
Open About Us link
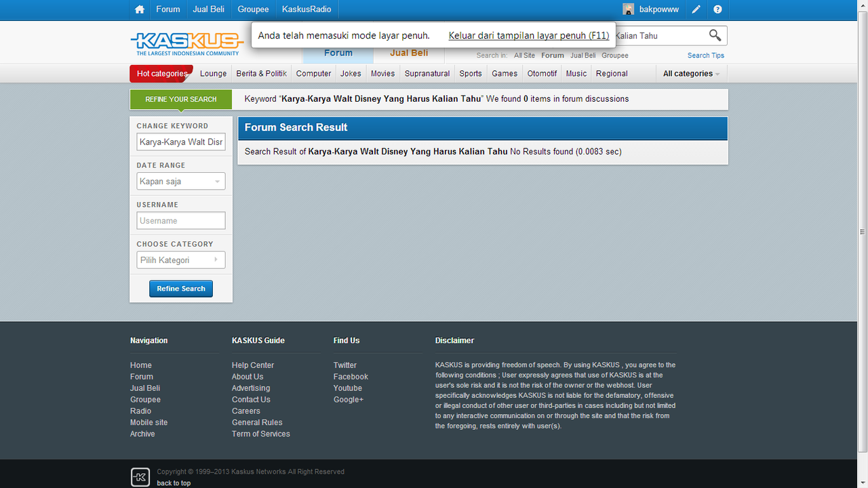(x=248, y=377)
